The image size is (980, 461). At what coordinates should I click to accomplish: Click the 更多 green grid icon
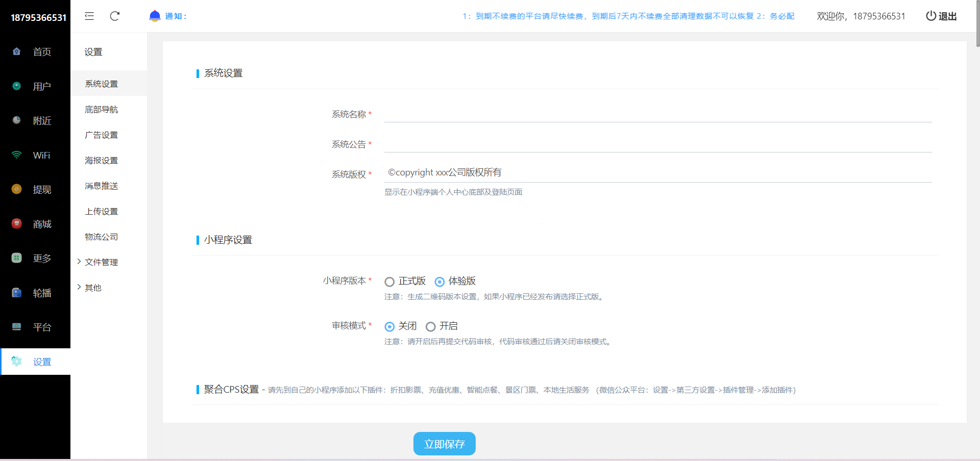[x=16, y=258]
